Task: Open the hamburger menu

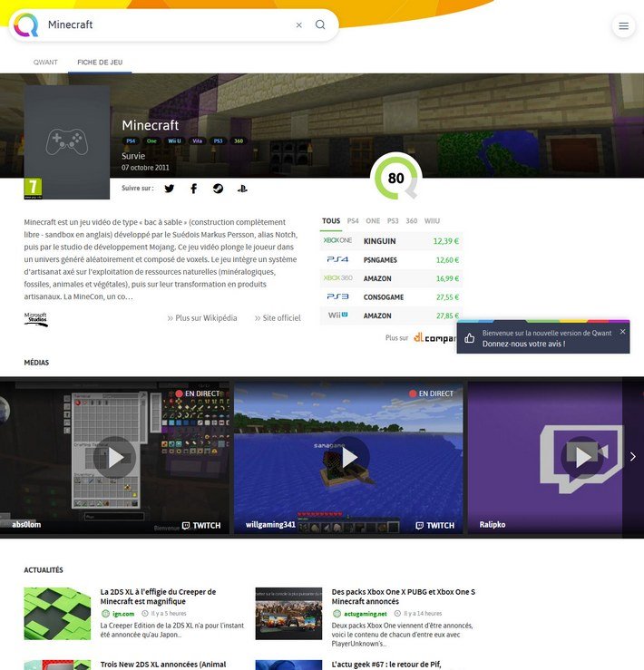Action: click(x=623, y=26)
